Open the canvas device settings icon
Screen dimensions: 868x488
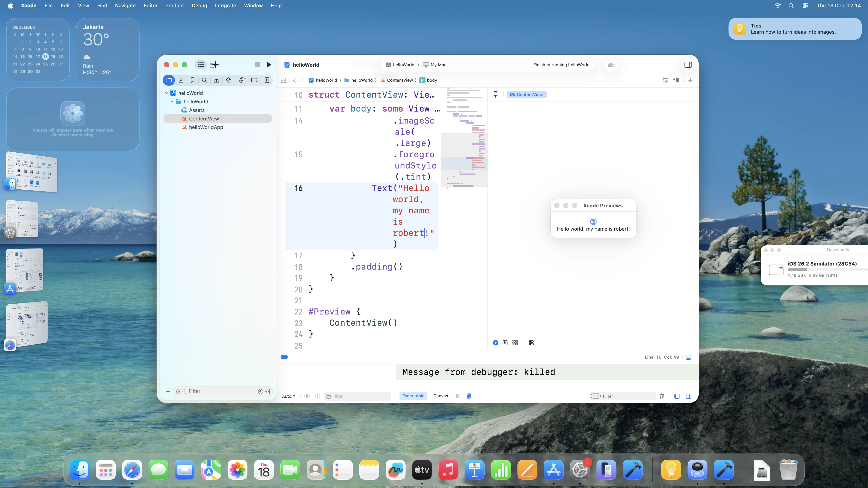531,343
